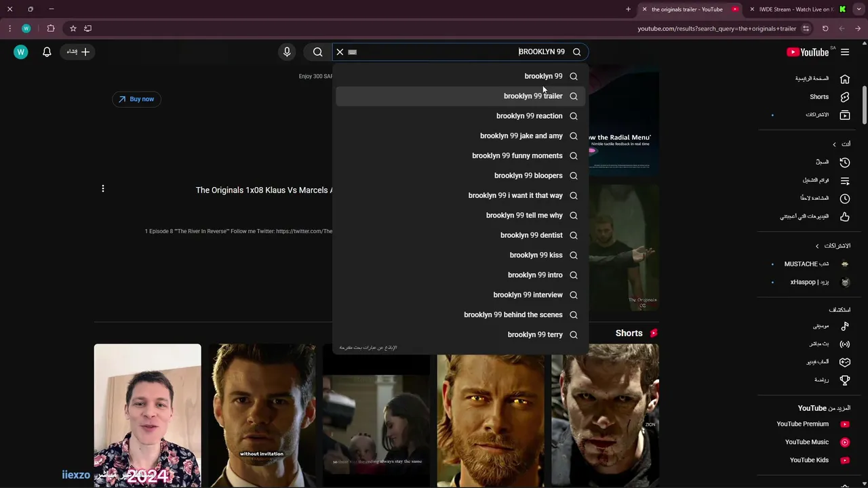Pick 'brooklyn 99 tell me why' suggestion

point(460,215)
